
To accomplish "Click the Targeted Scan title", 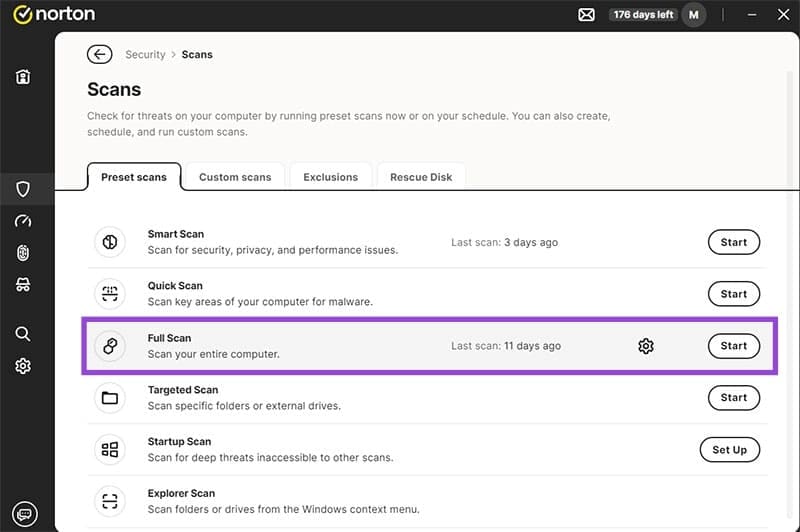I will 183,390.
